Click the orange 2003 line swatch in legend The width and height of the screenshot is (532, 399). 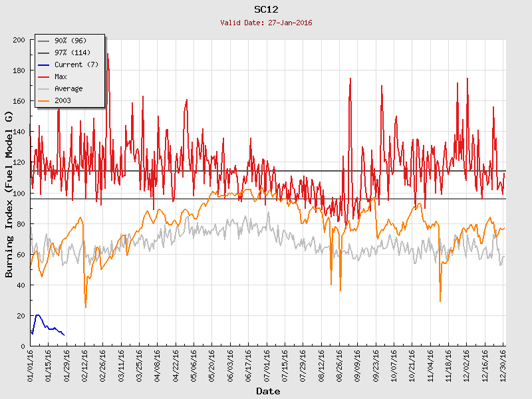tap(45, 100)
